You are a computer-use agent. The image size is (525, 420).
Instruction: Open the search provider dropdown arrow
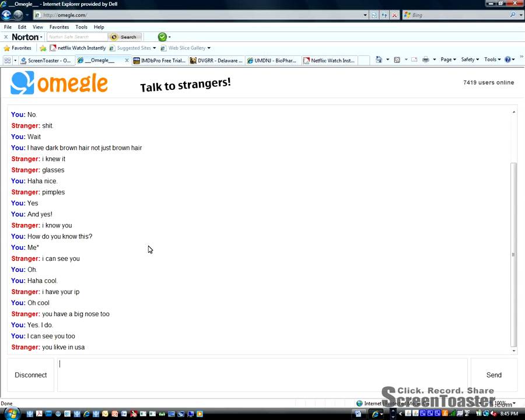coord(521,15)
